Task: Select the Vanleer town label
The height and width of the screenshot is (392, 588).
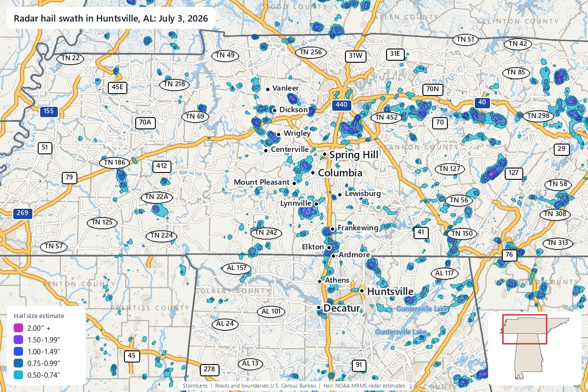Action: pyautogui.click(x=285, y=88)
